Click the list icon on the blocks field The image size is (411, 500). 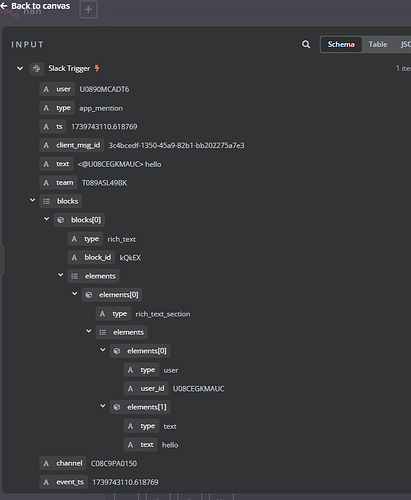46,201
